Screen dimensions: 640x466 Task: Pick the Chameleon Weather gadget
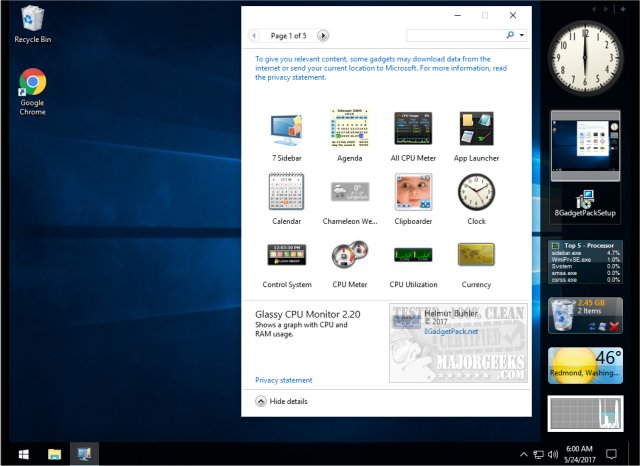point(350,192)
